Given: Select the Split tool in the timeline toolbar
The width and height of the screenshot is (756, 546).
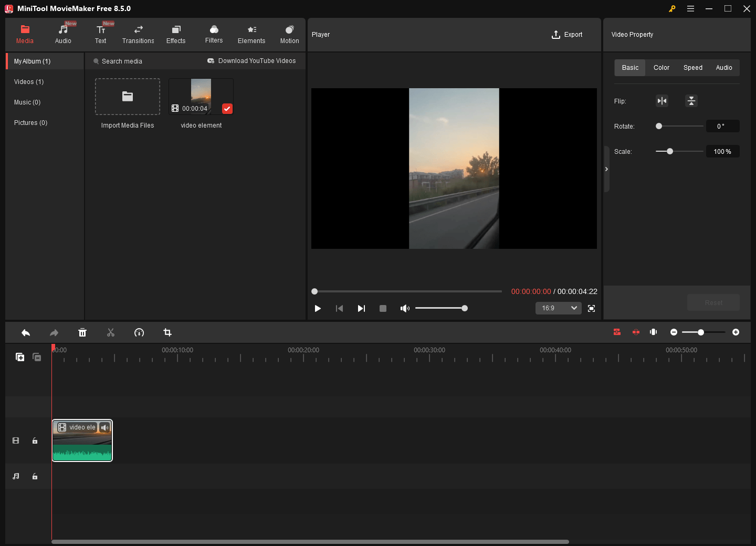Looking at the screenshot, I should click(x=111, y=332).
